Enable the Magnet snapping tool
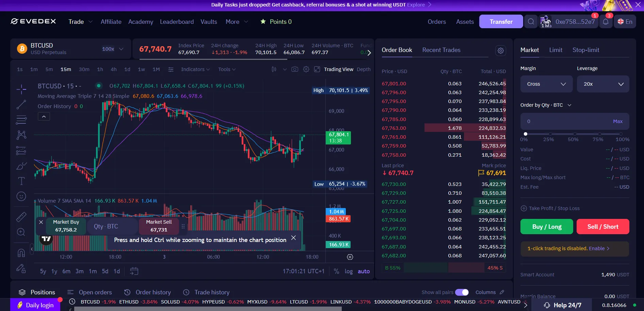644x311 pixels. pyautogui.click(x=21, y=253)
